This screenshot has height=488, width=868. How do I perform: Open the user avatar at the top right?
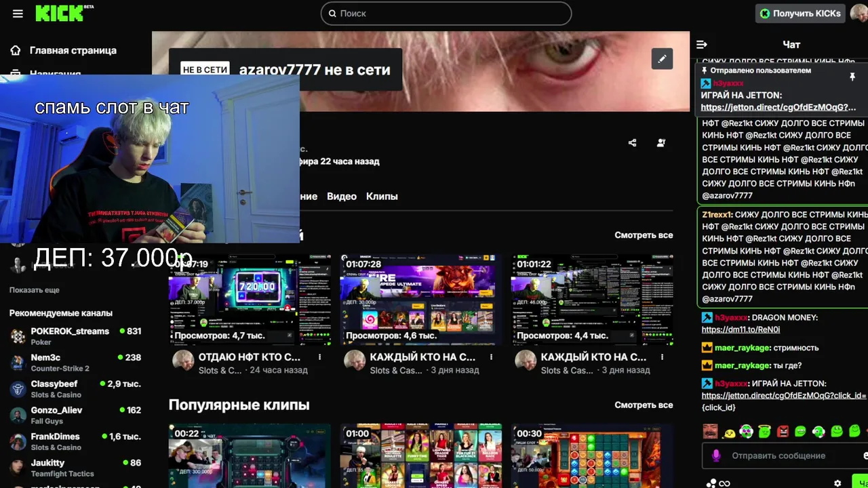point(859,13)
